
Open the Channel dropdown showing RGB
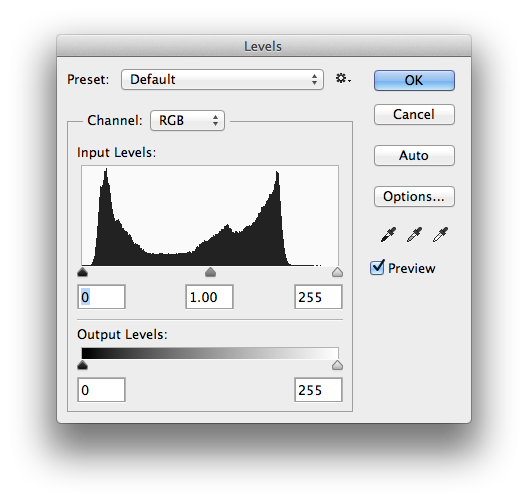187,120
